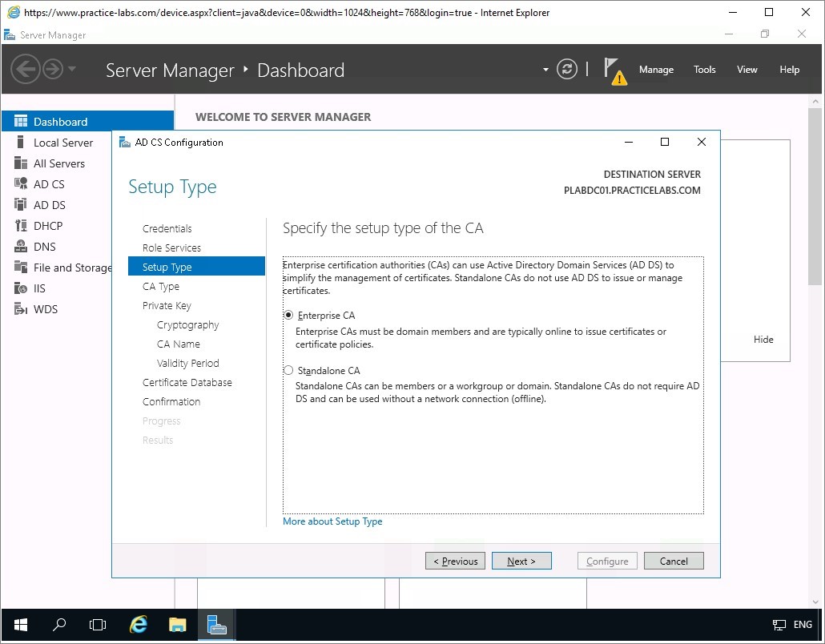Open the View menu
The height and width of the screenshot is (644, 825).
coord(747,70)
